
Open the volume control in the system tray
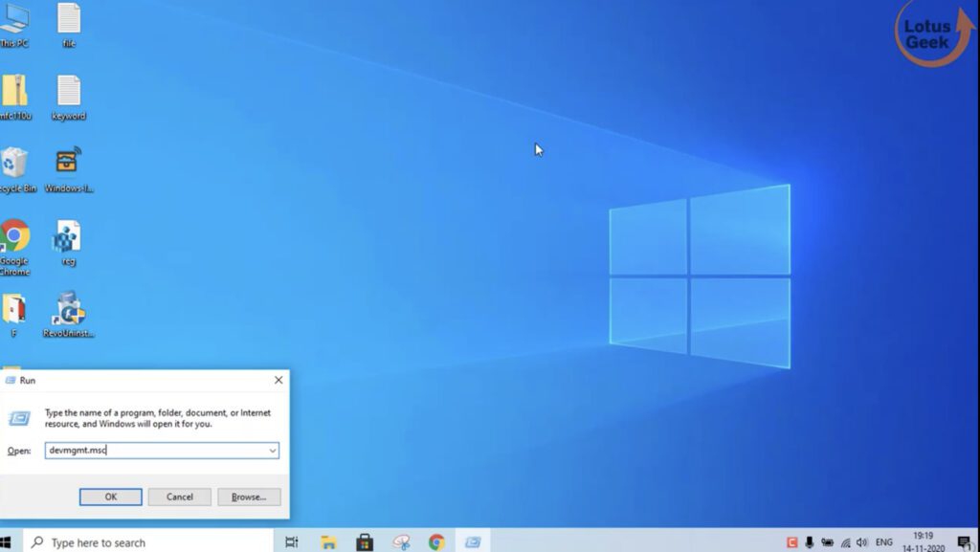[864, 541]
